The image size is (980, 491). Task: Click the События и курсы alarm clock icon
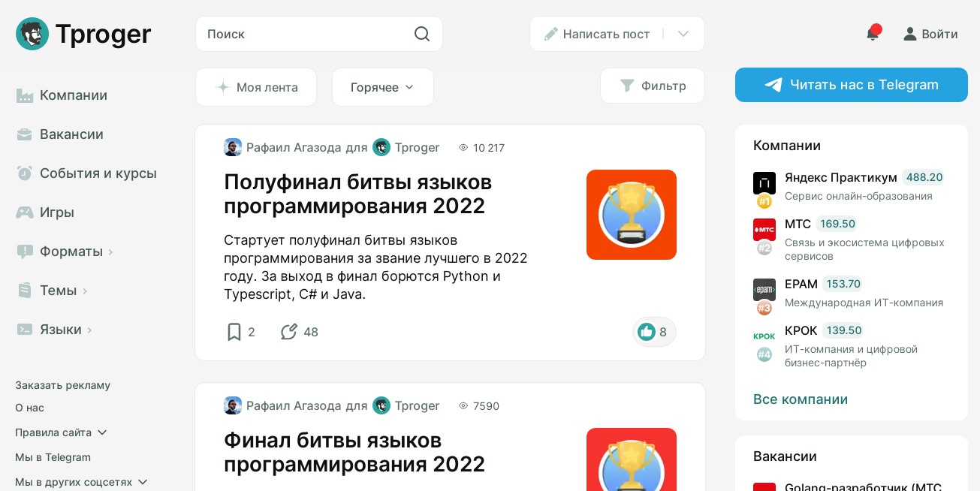[25, 173]
